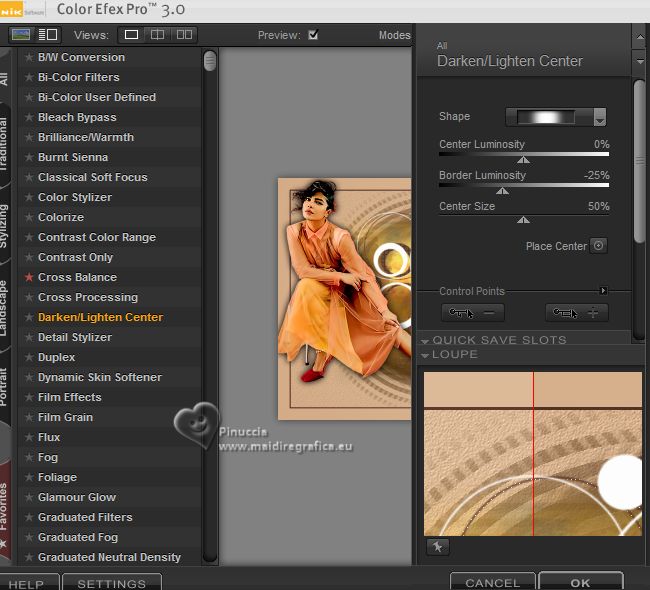Screen dimensions: 650x590
Task: Mark Film Grain as favorite
Action: (x=29, y=417)
